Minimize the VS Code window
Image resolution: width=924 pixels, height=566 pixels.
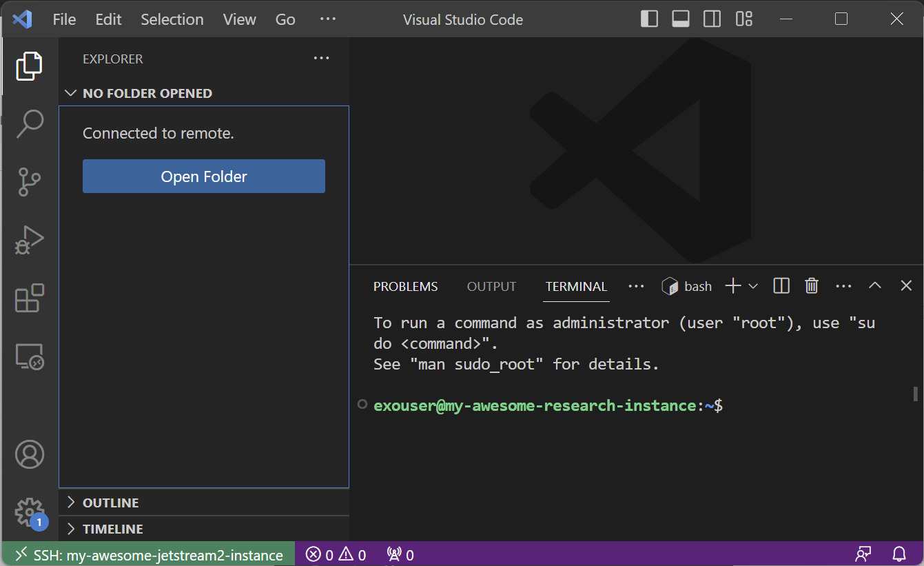point(786,19)
